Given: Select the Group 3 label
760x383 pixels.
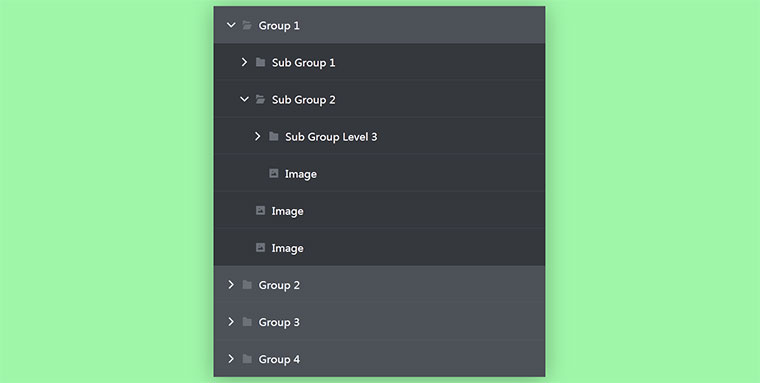Looking at the screenshot, I should pos(279,322).
